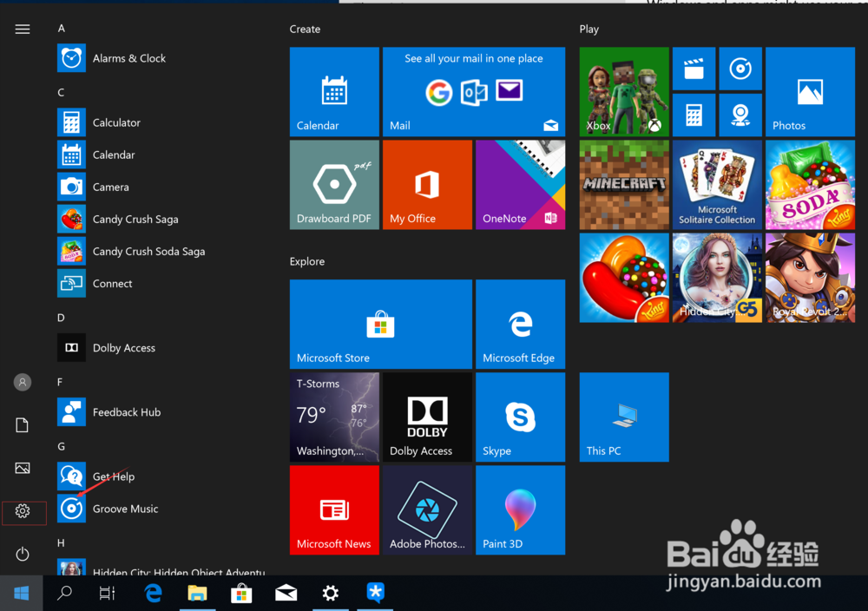The width and height of the screenshot is (868, 611).
Task: Open Movies & TV small tile
Action: pos(694,69)
